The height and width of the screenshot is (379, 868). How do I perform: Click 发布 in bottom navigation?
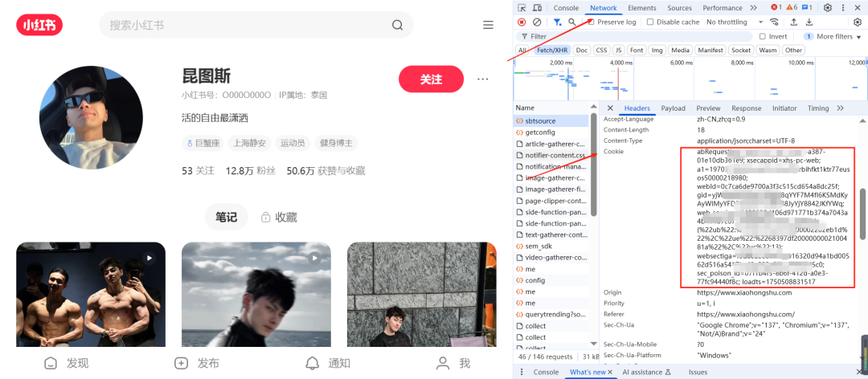pyautogui.click(x=197, y=363)
